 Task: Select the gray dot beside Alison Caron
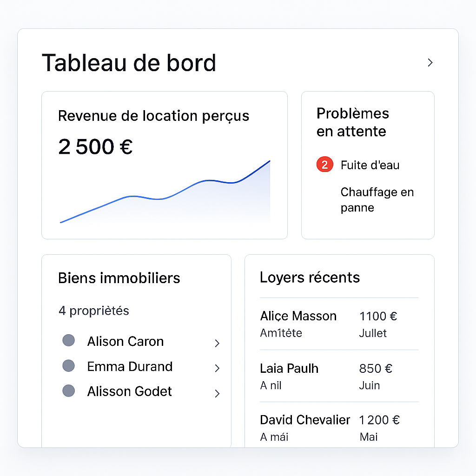coord(68,340)
